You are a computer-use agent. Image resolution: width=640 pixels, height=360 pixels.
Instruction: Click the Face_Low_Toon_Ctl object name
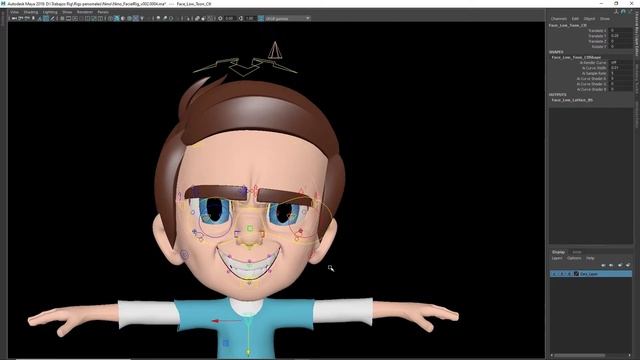pyautogui.click(x=568, y=25)
